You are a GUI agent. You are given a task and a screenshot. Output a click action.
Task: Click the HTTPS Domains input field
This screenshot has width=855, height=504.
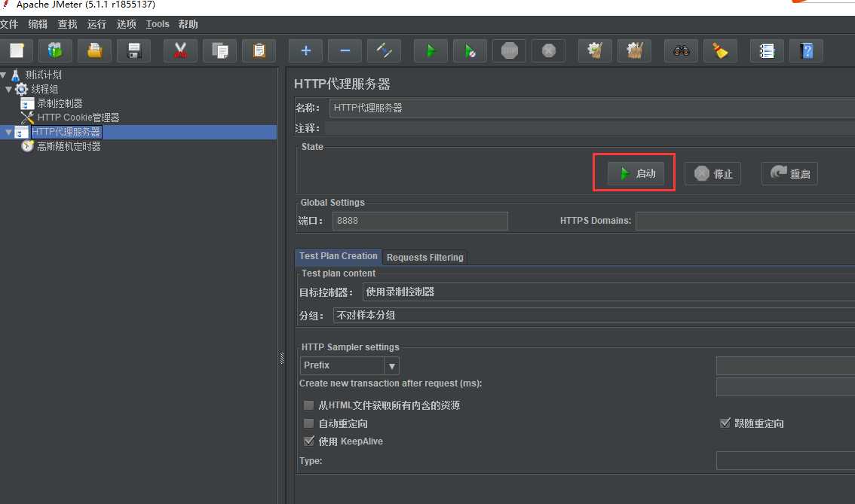click(745, 221)
